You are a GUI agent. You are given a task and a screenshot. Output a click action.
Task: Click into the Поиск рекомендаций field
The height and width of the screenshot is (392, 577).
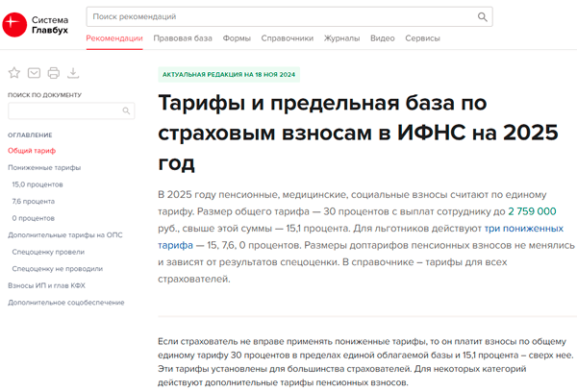pos(279,17)
